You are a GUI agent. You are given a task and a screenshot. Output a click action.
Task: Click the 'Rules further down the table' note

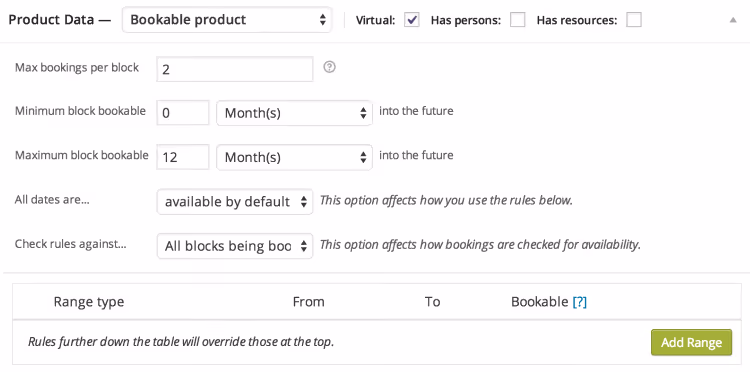181,342
